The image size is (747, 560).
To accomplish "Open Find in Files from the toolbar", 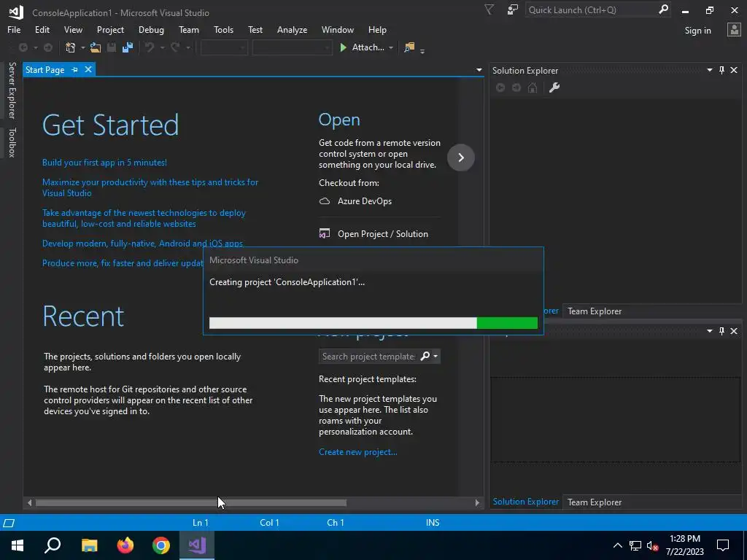I will 409,47.
